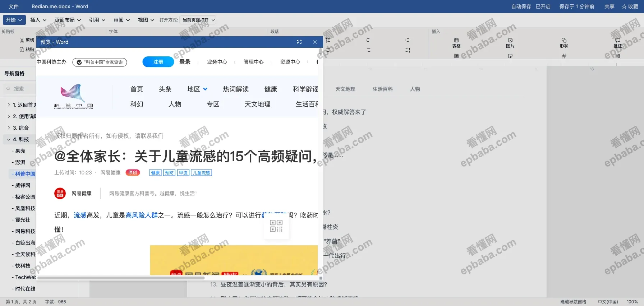
Task: Click 中文(中国) language in status bar
Action: (608, 302)
